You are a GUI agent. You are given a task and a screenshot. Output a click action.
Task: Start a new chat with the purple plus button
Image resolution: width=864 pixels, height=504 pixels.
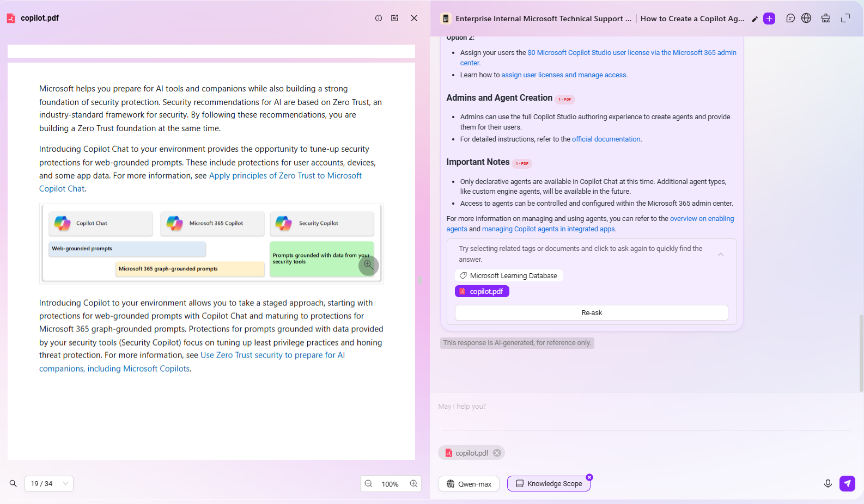coord(769,19)
